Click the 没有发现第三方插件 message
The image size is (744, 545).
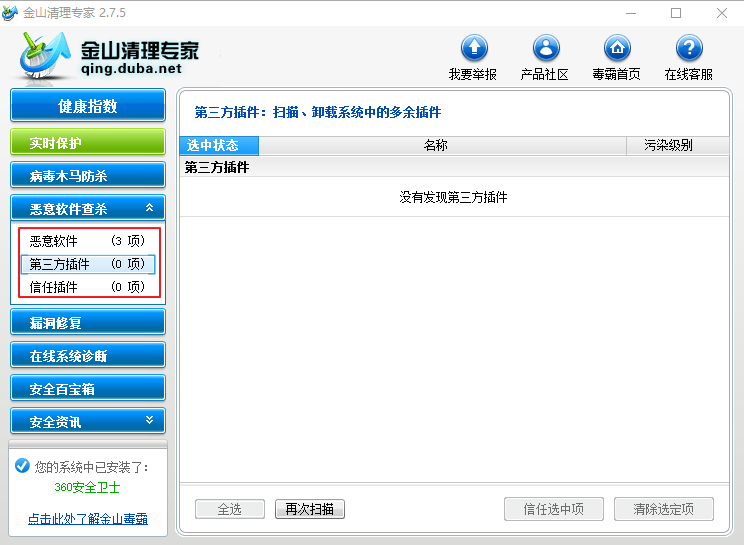tap(453, 197)
